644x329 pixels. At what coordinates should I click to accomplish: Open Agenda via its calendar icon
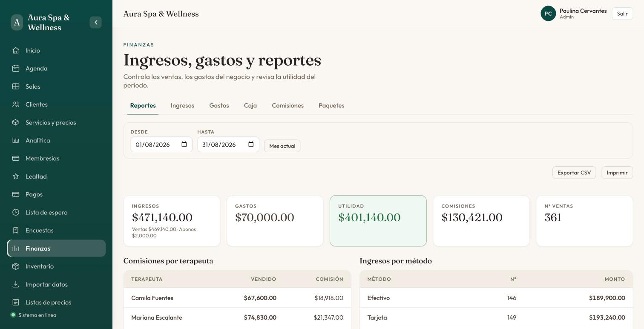point(16,68)
